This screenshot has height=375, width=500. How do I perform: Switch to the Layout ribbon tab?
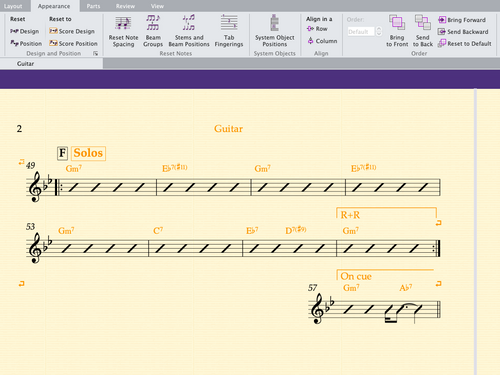13,6
